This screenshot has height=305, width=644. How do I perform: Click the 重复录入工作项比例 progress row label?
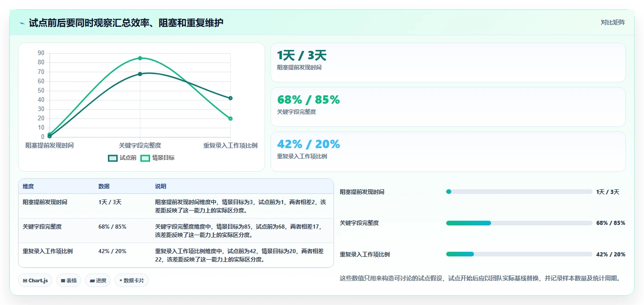point(365,255)
